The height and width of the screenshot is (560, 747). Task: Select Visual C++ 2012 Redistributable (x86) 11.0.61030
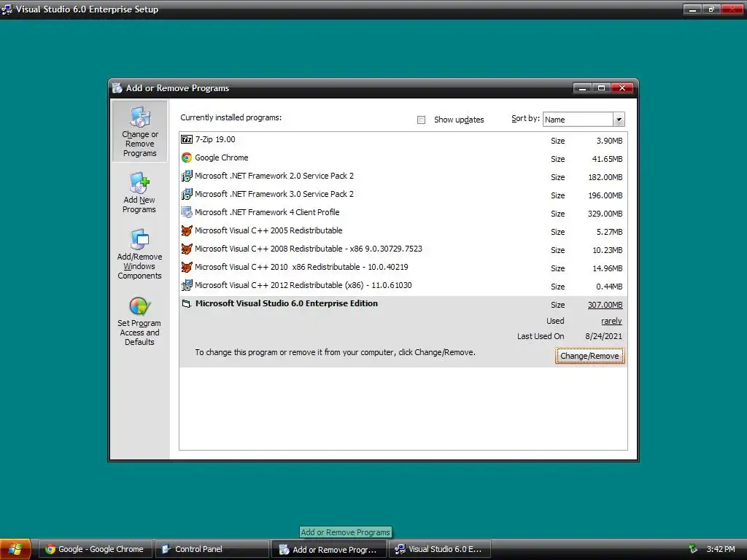(x=403, y=286)
